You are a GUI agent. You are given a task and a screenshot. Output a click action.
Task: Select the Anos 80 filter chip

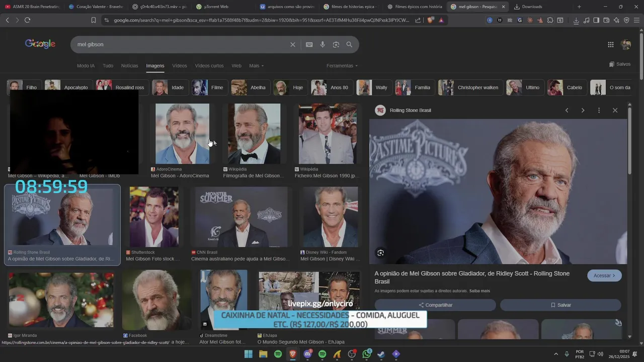pos(332,87)
